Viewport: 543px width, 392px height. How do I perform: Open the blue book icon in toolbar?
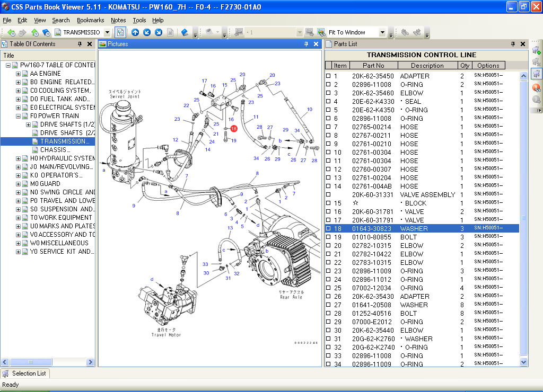pyautogui.click(x=185, y=32)
